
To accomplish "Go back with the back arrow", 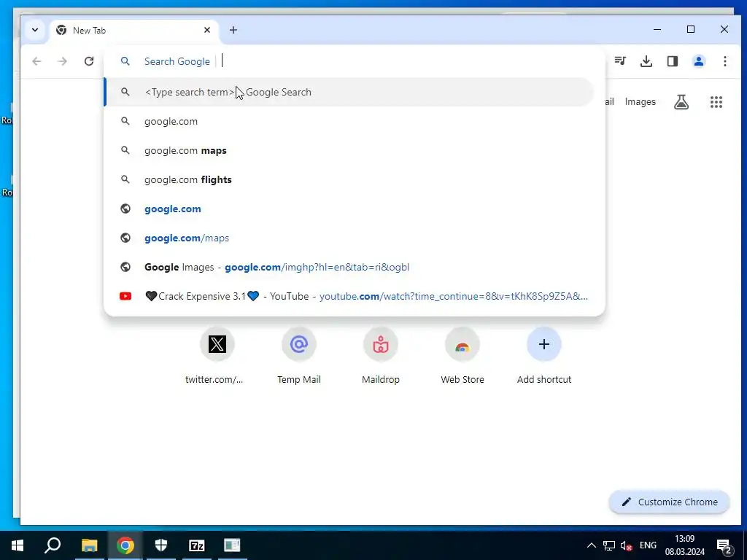I will pyautogui.click(x=36, y=61).
